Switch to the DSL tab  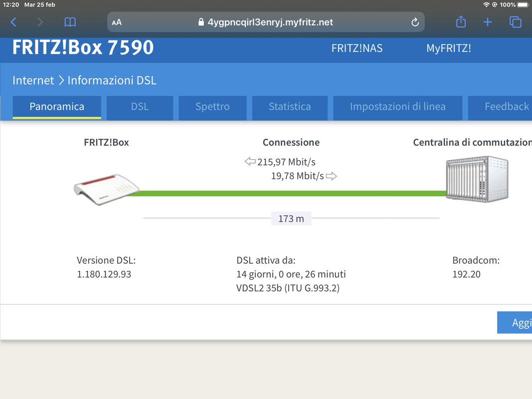point(140,108)
